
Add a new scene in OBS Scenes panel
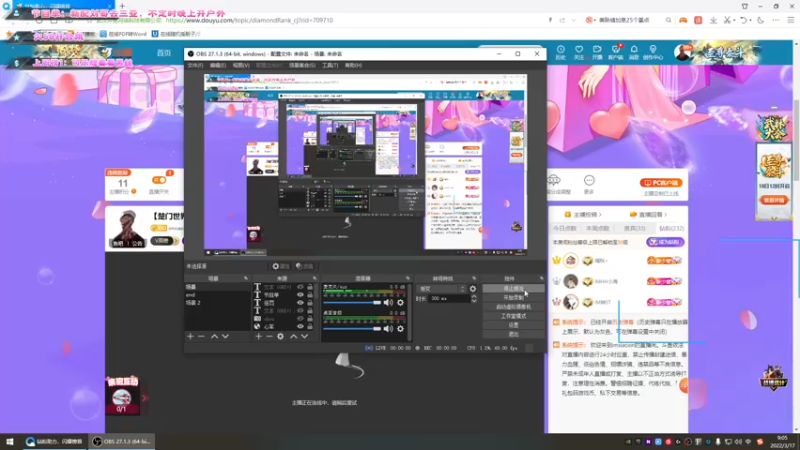click(x=190, y=337)
